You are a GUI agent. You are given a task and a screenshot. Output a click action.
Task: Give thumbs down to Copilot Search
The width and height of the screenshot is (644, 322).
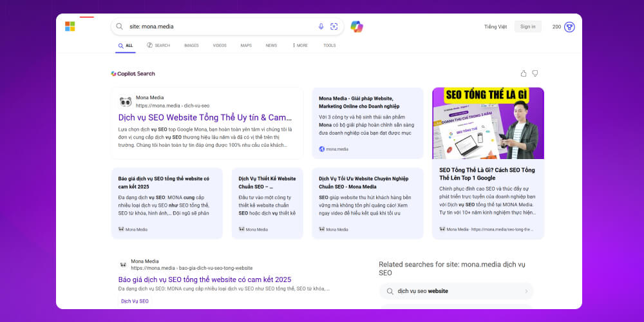click(x=535, y=73)
